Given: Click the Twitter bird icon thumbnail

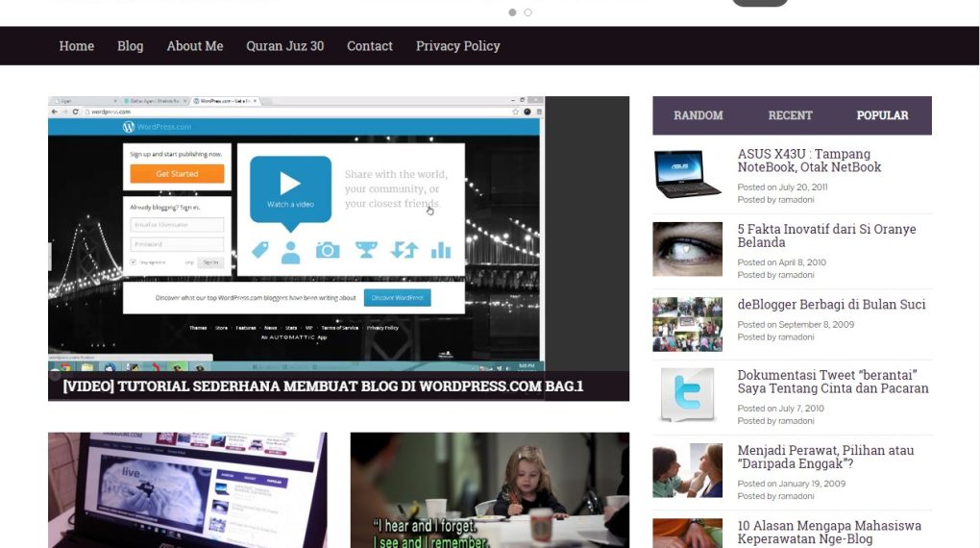Looking at the screenshot, I should point(688,395).
